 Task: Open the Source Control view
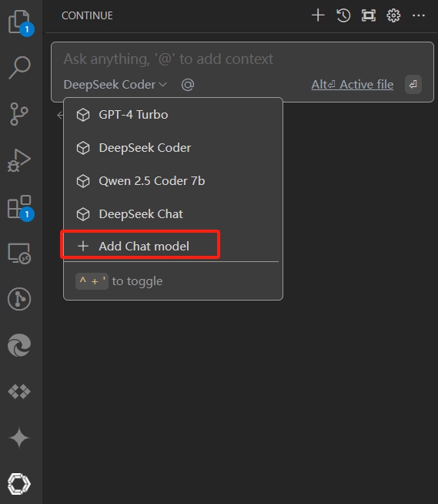[19, 114]
